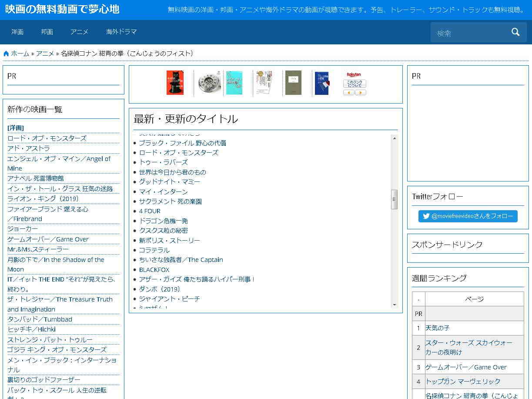Viewport: 532px width, 399px height.
Task: Open ちいさな独裁者／The Captain link
Action: 181,259
